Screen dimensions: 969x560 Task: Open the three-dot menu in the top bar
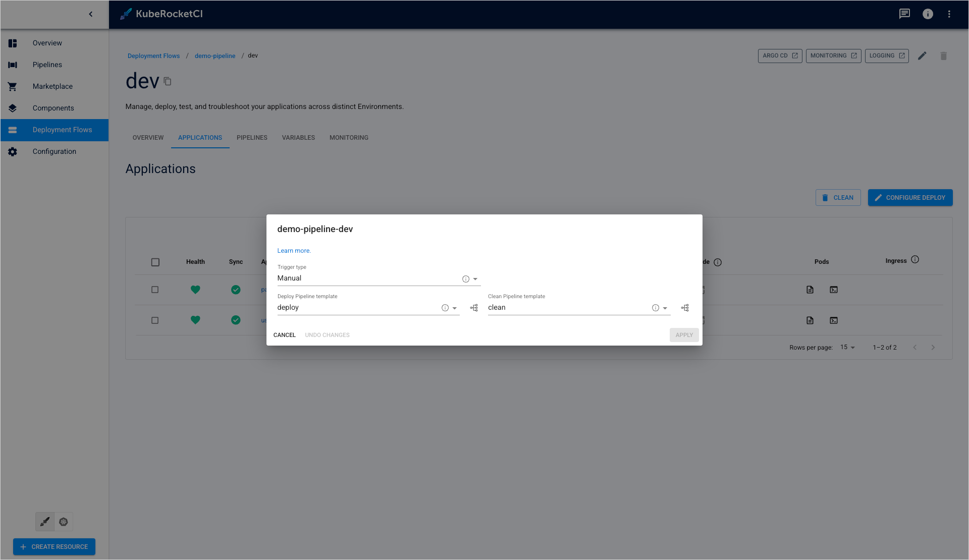point(949,14)
